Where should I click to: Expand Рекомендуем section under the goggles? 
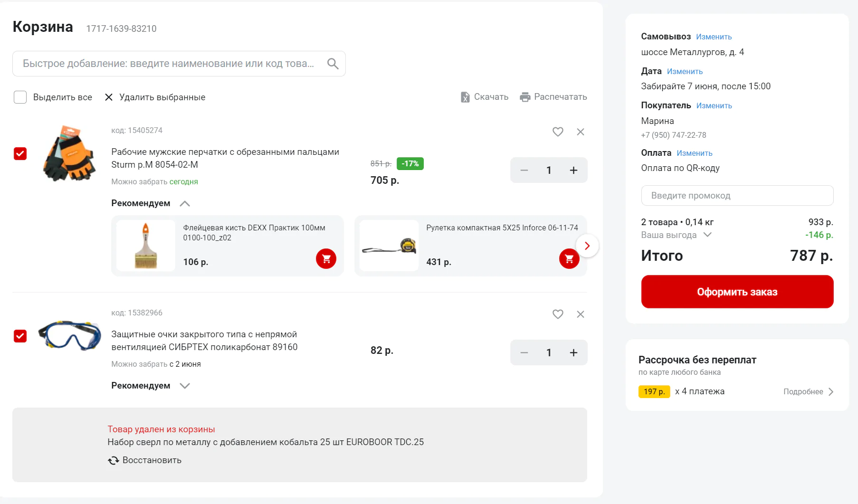(x=185, y=386)
